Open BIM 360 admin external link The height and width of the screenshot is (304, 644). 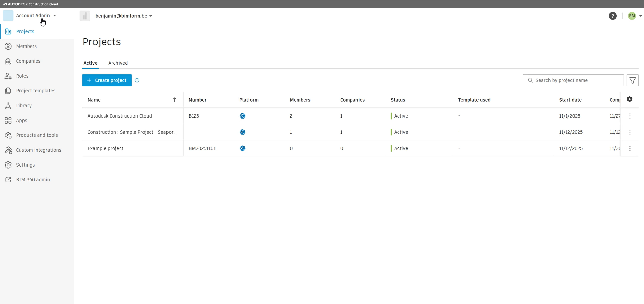point(33,180)
